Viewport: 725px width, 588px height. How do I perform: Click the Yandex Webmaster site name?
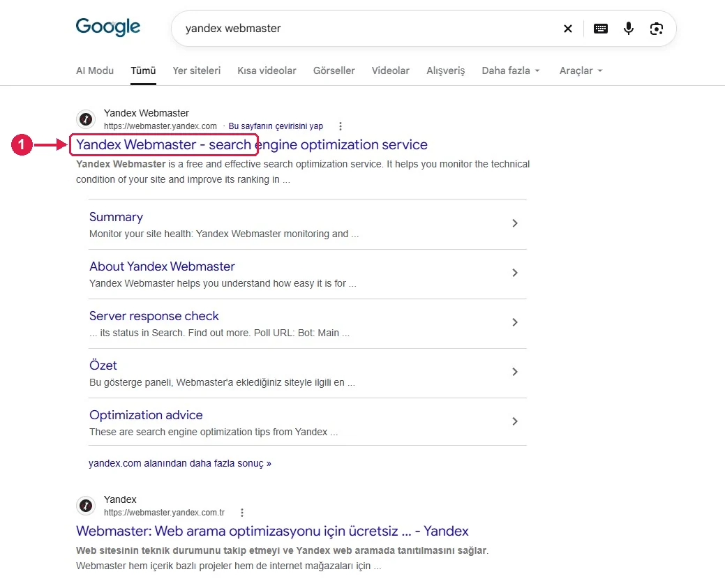[x=146, y=113]
